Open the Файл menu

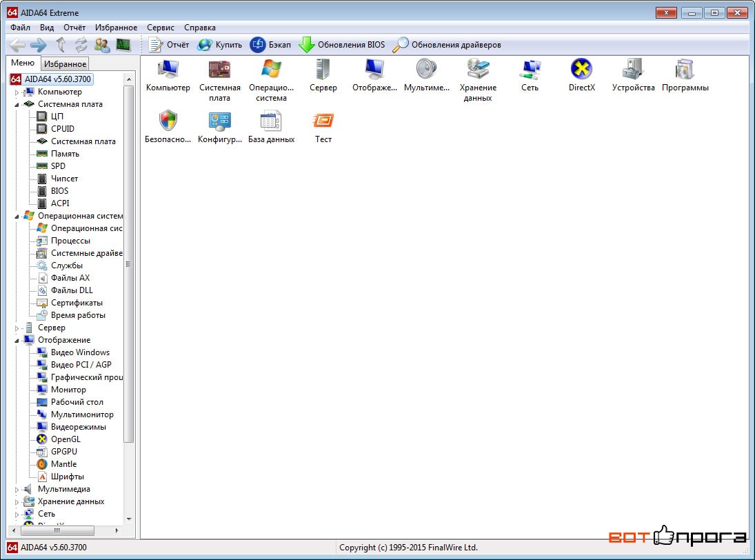[20, 28]
